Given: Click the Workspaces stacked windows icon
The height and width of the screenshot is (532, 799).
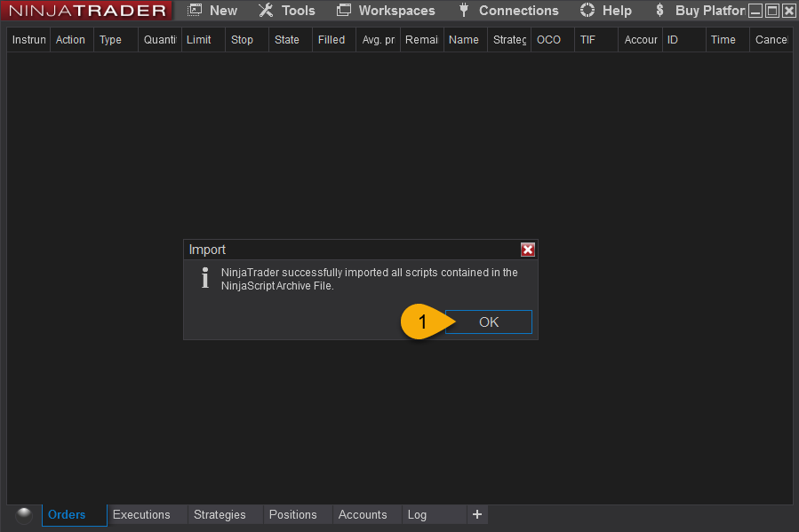Looking at the screenshot, I should (344, 10).
